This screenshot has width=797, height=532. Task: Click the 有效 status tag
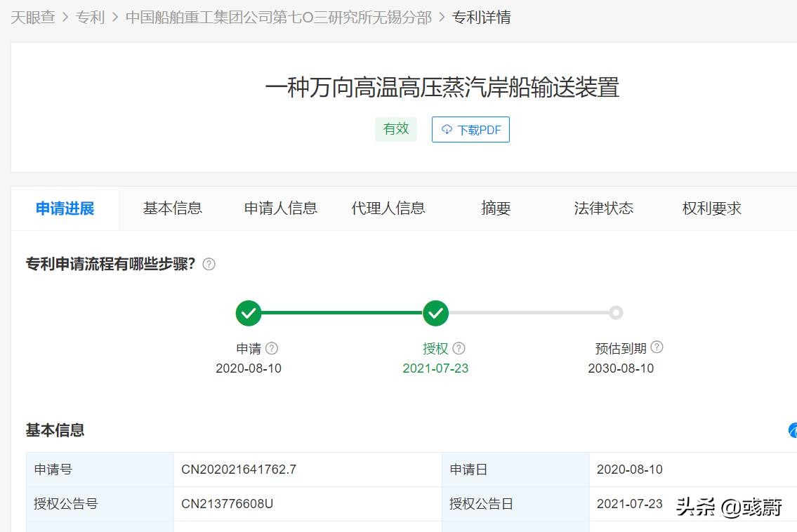click(396, 129)
